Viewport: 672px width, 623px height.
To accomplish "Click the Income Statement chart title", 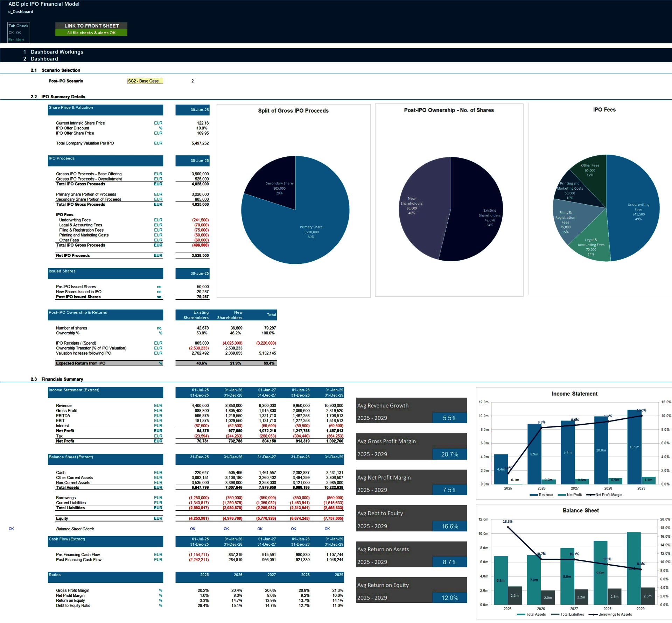I will pyautogui.click(x=574, y=394).
